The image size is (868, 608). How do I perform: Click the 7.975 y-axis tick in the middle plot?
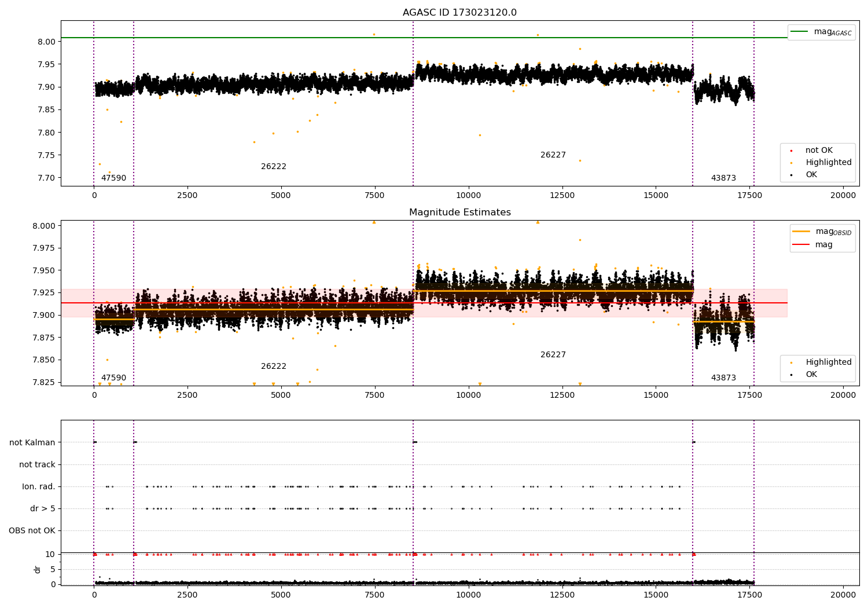[44, 248]
